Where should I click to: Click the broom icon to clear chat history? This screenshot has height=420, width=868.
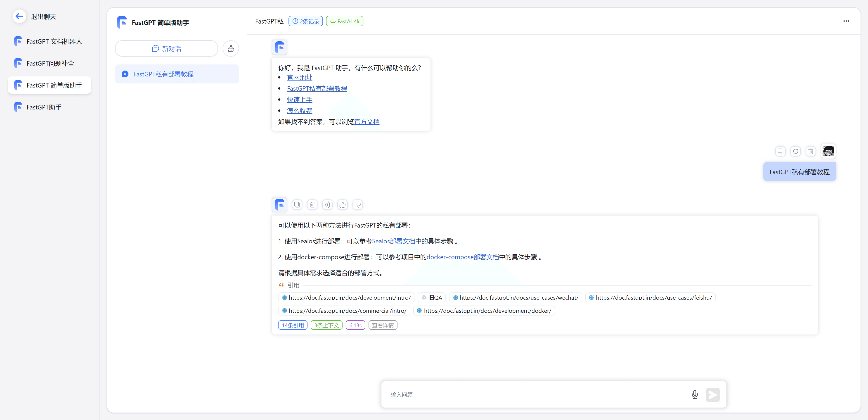[231, 49]
